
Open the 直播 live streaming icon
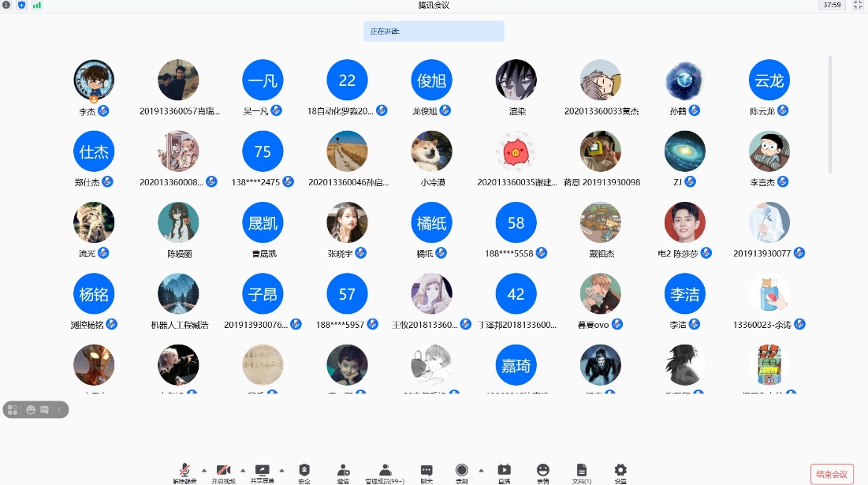click(x=504, y=471)
